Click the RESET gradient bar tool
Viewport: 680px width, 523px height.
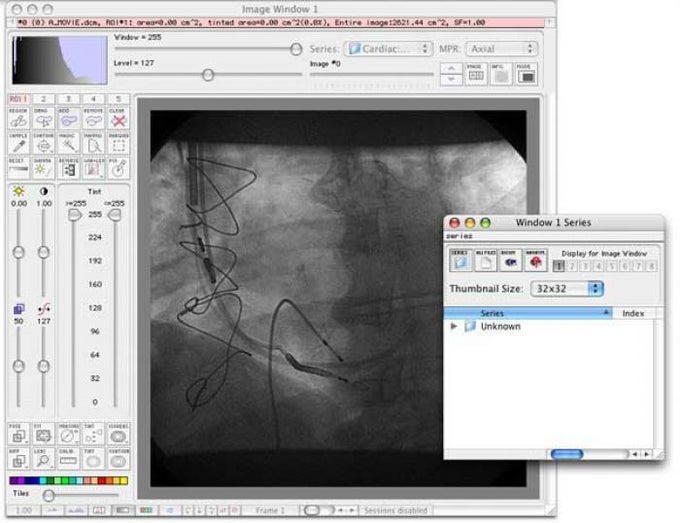point(19,168)
